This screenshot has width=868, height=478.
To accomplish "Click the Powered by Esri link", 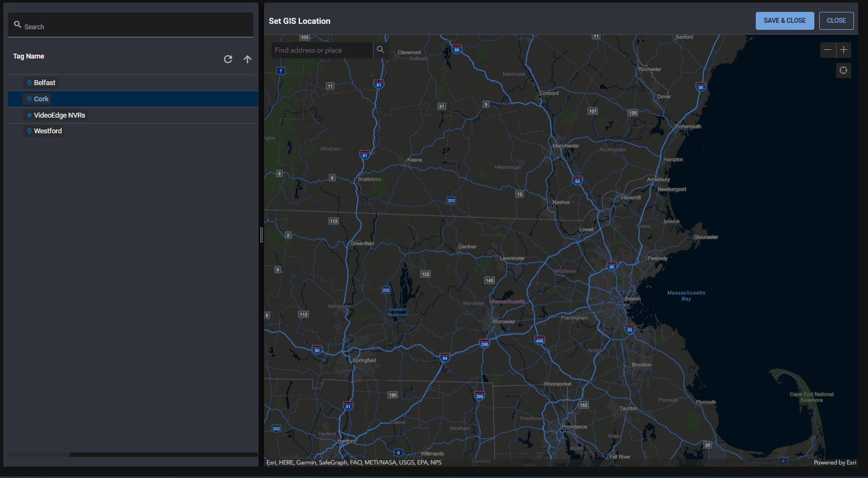I will (x=834, y=462).
